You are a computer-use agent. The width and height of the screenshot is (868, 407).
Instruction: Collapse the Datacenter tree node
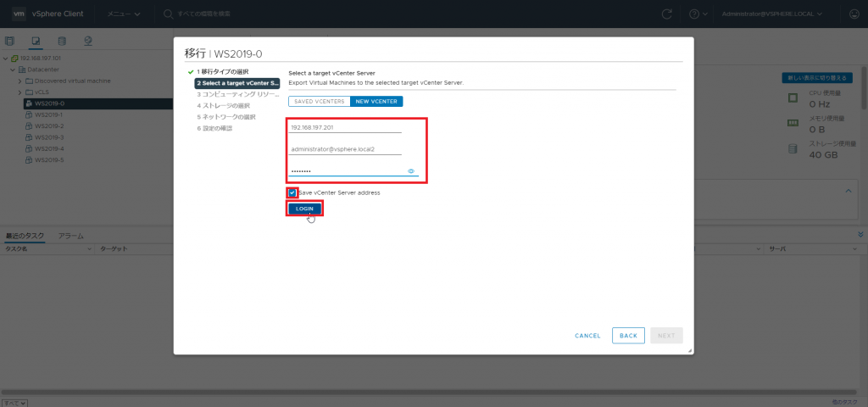(x=12, y=70)
